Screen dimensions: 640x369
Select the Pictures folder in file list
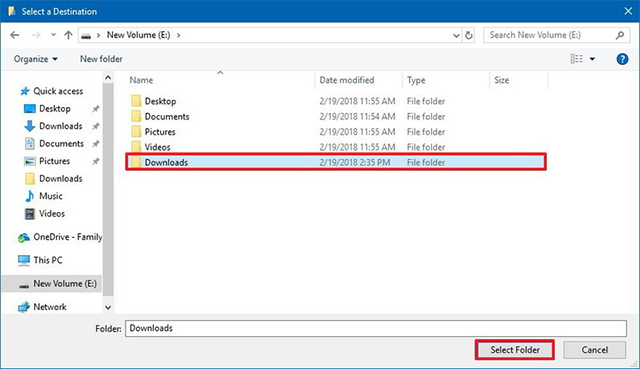[x=336, y=132]
